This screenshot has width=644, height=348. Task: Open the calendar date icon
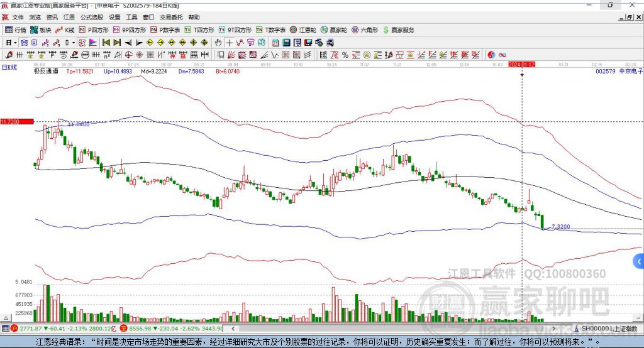point(275,43)
